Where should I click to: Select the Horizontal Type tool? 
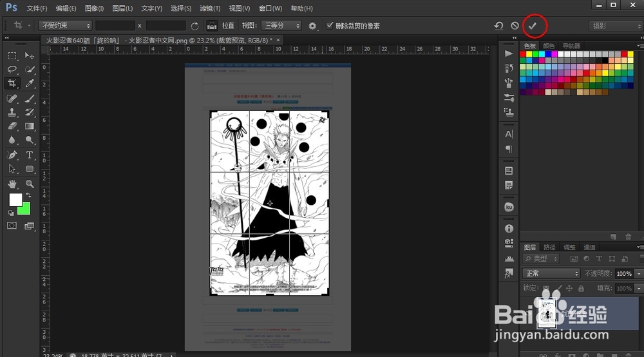click(29, 155)
